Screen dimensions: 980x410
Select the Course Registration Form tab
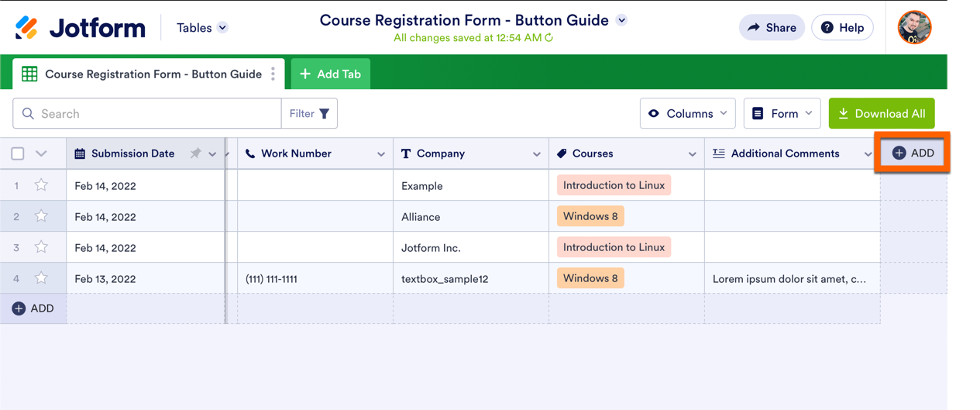pos(153,74)
